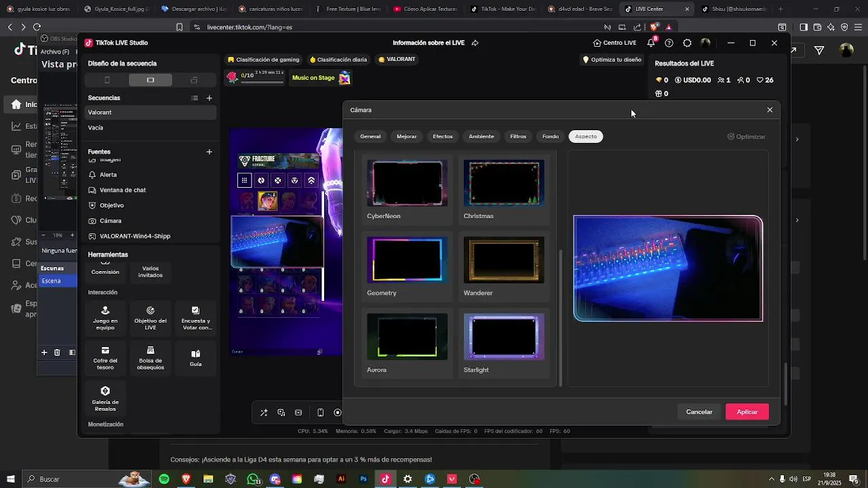The height and width of the screenshot is (488, 868).
Task: Click the magic wand effects icon
Action: point(264,413)
